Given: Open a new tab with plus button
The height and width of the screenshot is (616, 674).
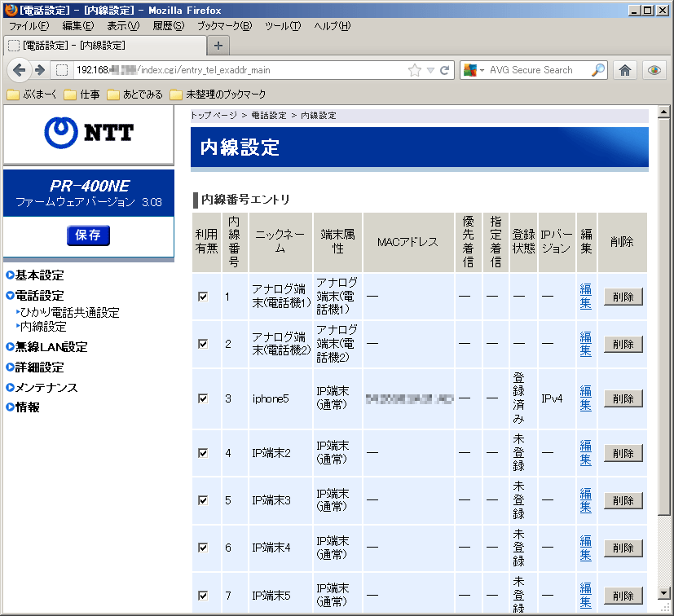Looking at the screenshot, I should 218,46.
